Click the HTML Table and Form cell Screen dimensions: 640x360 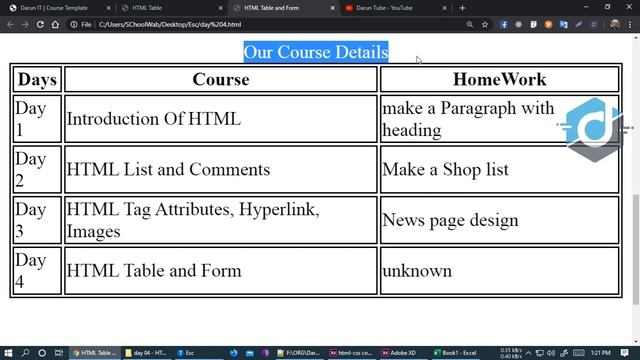[221, 271]
